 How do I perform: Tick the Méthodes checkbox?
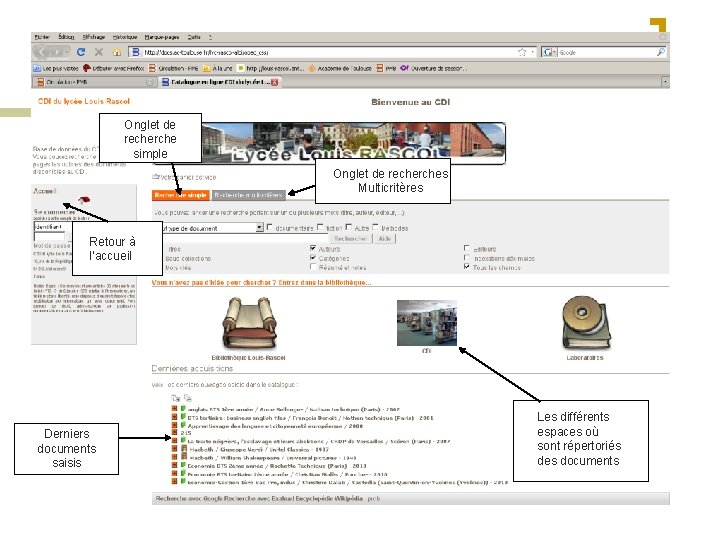[x=375, y=227]
